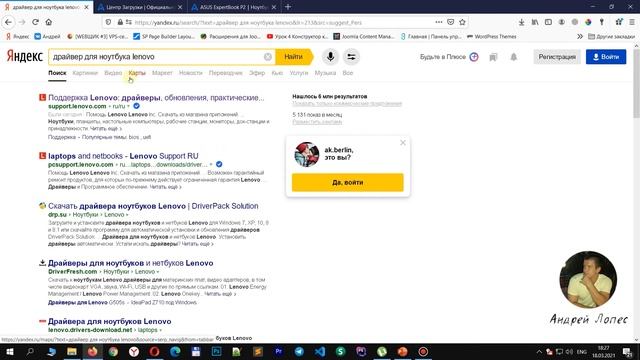Open the page actions three-dots menu
The image size is (640, 360).
(438, 22)
